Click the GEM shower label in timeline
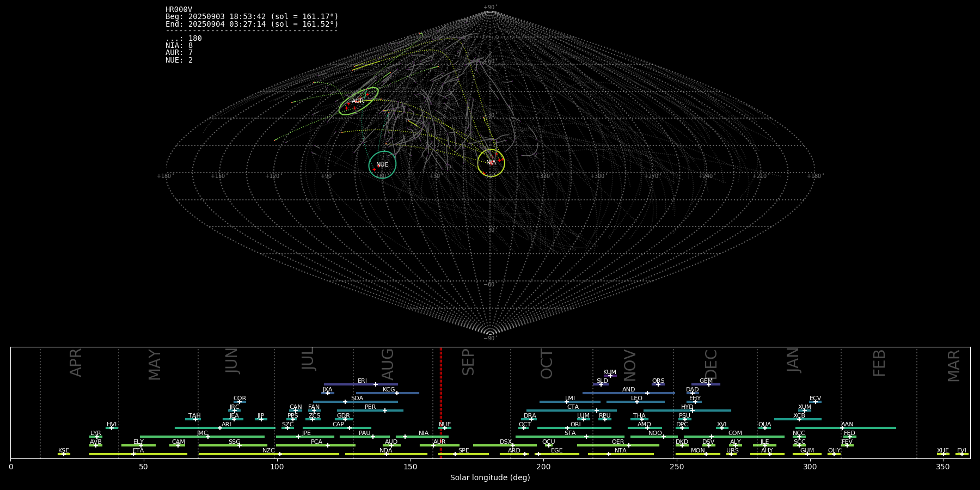The height and width of the screenshot is (490, 980). 706,381
